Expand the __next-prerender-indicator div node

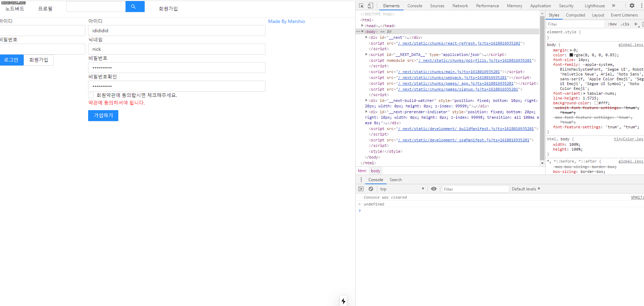pyautogui.click(x=366, y=111)
